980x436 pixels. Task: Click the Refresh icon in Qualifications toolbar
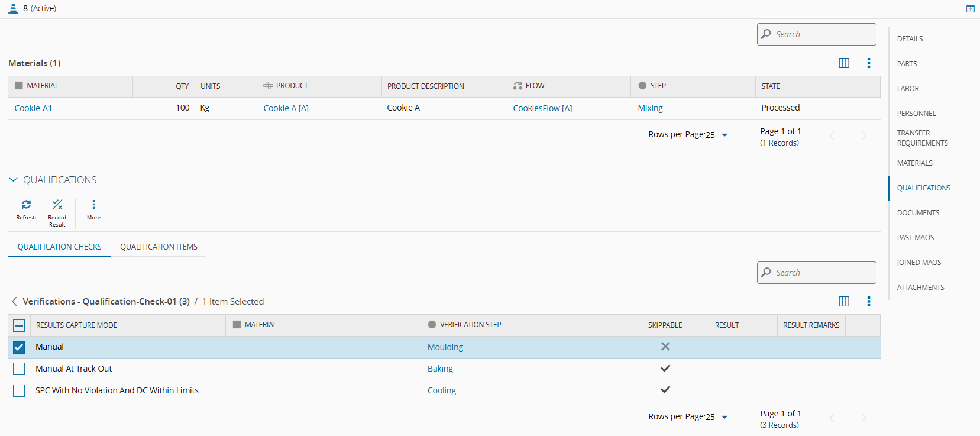26,205
